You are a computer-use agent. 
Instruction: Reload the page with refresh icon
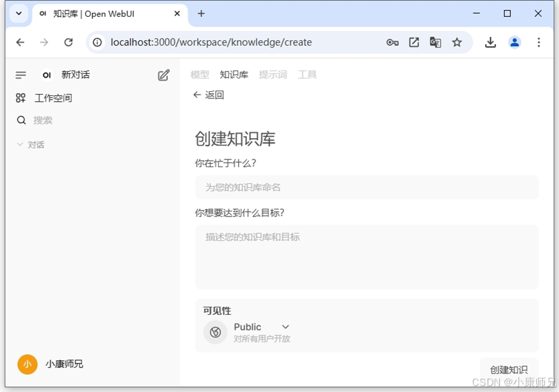tap(69, 42)
